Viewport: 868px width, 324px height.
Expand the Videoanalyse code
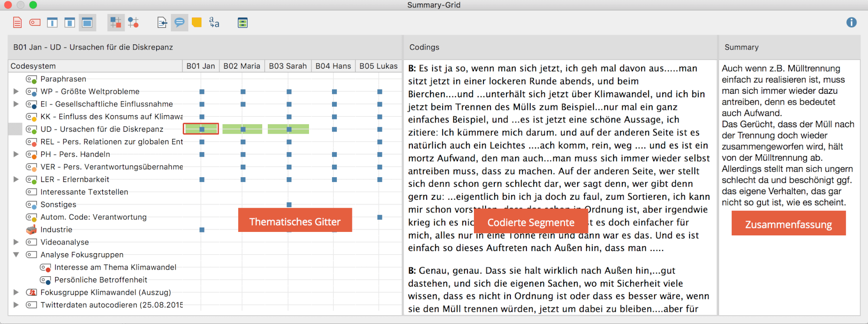(16, 242)
